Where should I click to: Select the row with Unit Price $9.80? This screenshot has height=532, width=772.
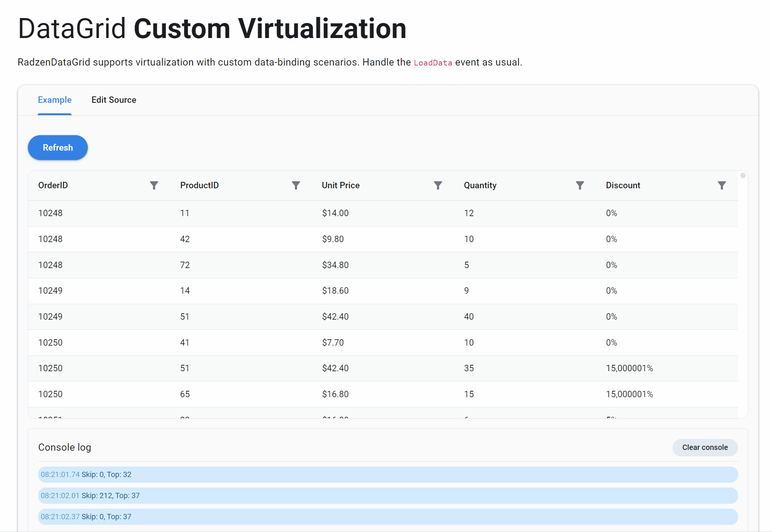(333, 239)
